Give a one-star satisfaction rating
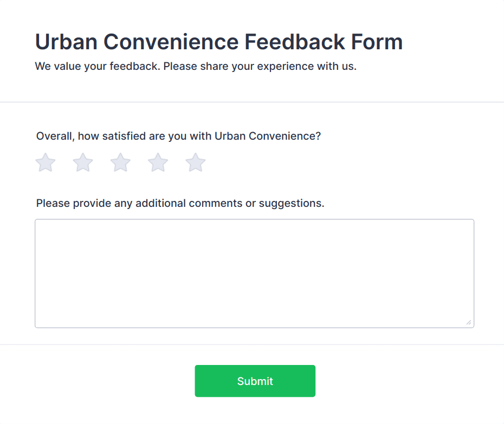The width and height of the screenshot is (504, 424). tap(45, 162)
